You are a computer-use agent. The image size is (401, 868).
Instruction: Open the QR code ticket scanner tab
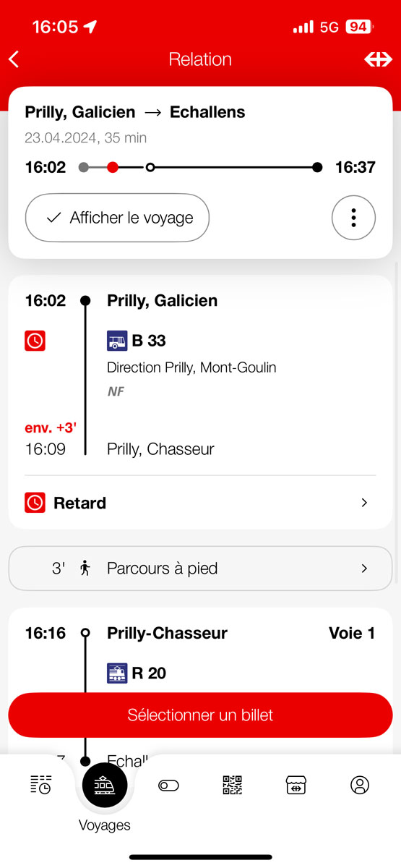click(x=232, y=785)
